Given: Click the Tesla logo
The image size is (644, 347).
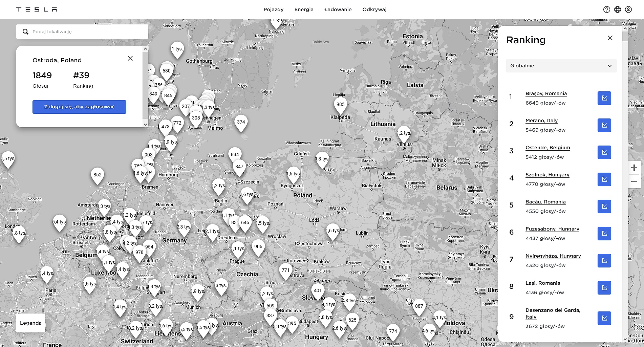Looking at the screenshot, I should [x=37, y=9].
